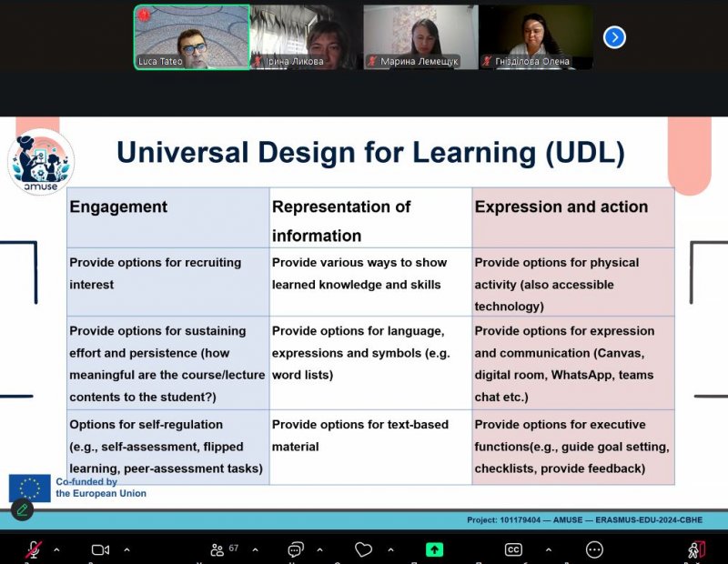Click the green share screen button
This screenshot has height=564, width=728.
tap(435, 549)
